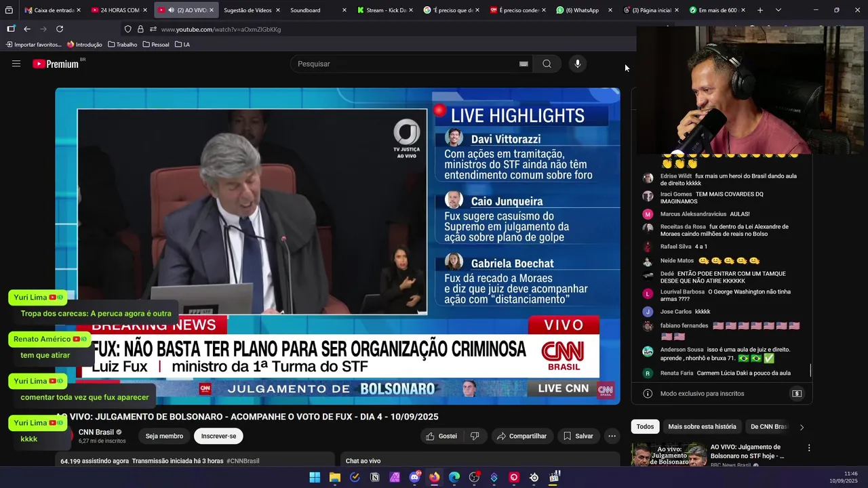Image resolution: width=868 pixels, height=488 pixels.
Task: Open Trabalho bookmarks folder
Action: pos(122,45)
